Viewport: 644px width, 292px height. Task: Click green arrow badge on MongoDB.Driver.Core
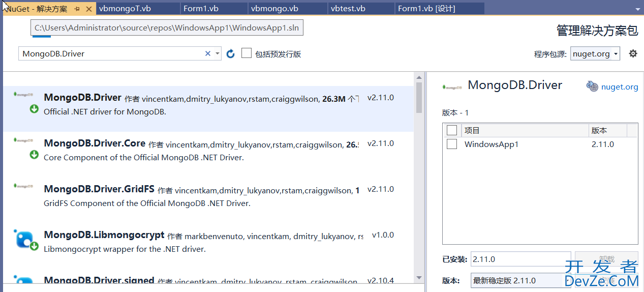click(34, 154)
